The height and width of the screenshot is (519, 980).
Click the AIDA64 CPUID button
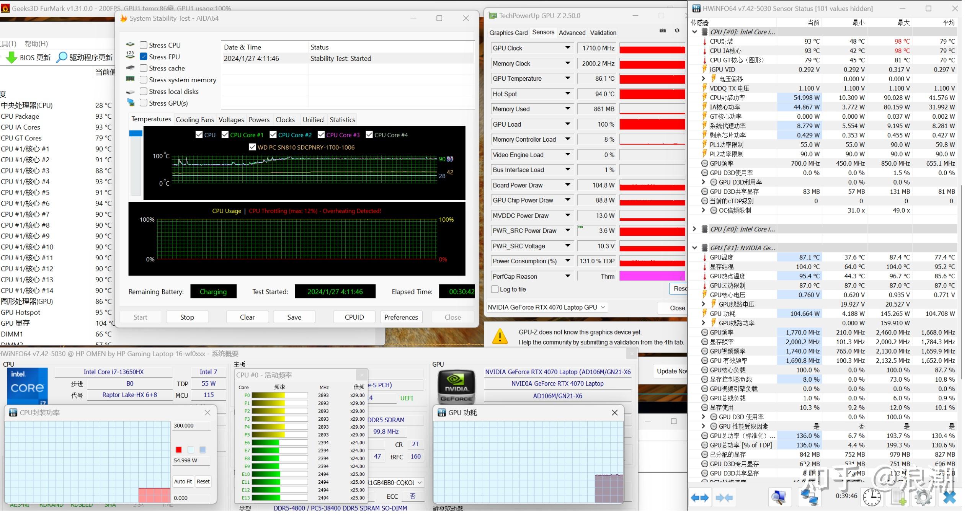(x=354, y=317)
